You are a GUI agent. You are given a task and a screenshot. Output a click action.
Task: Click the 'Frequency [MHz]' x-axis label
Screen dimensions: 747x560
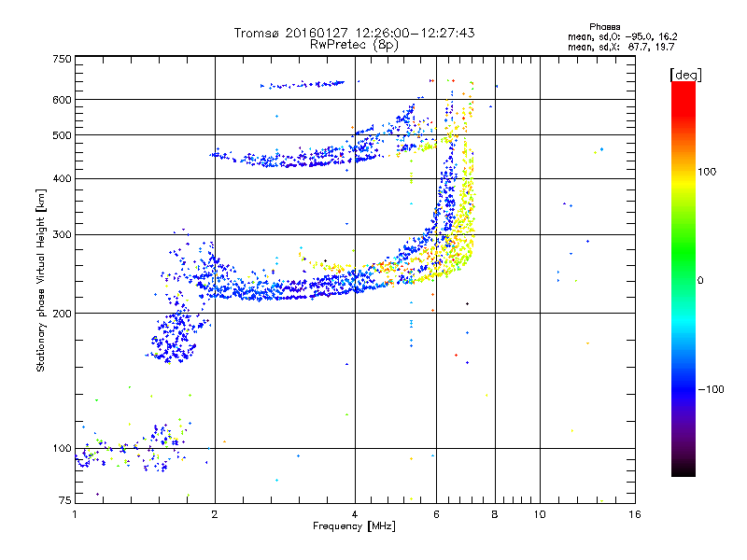click(354, 526)
